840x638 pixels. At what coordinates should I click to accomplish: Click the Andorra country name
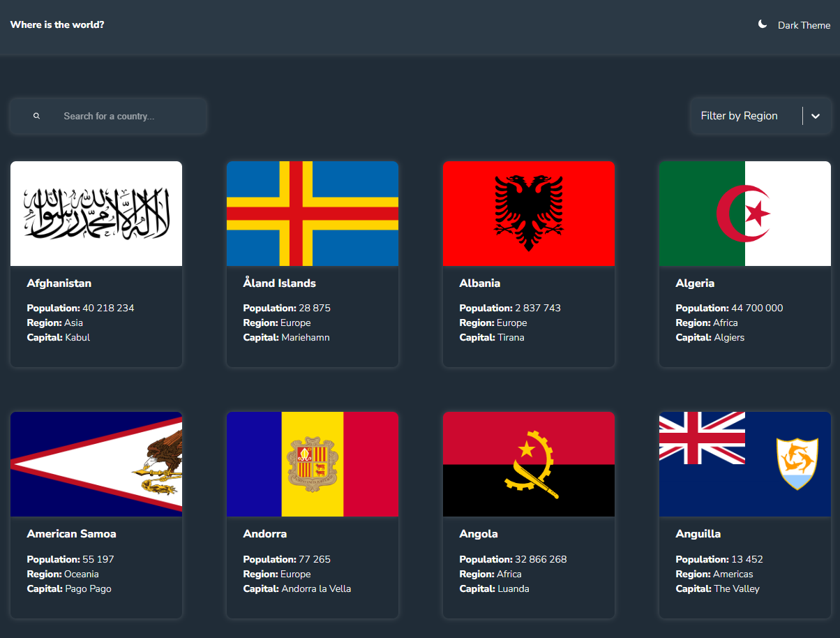[x=265, y=534]
